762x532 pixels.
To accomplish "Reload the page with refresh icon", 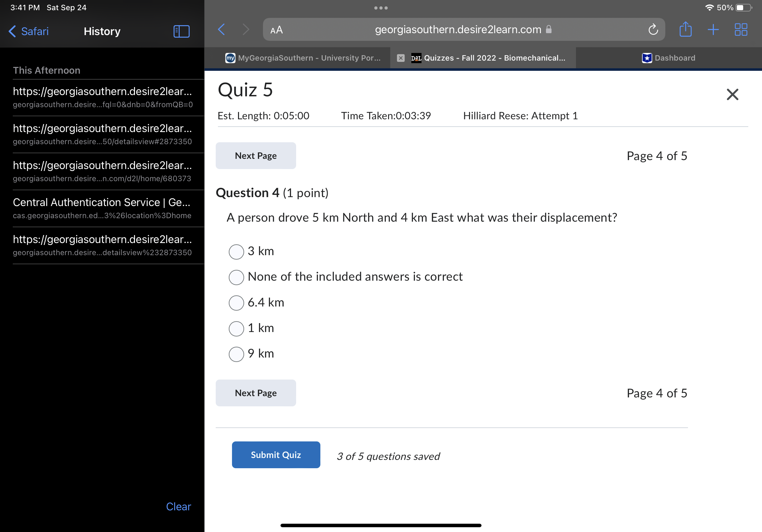I will click(x=653, y=30).
